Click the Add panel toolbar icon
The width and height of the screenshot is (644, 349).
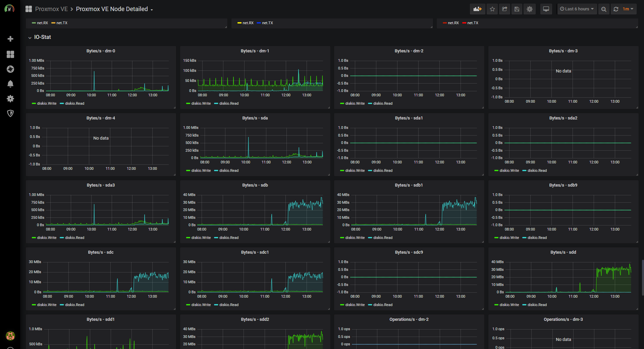(x=477, y=9)
